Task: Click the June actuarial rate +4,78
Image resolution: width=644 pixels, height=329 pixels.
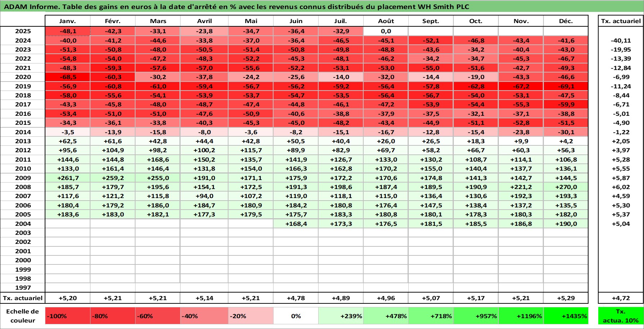Action: 296,298
